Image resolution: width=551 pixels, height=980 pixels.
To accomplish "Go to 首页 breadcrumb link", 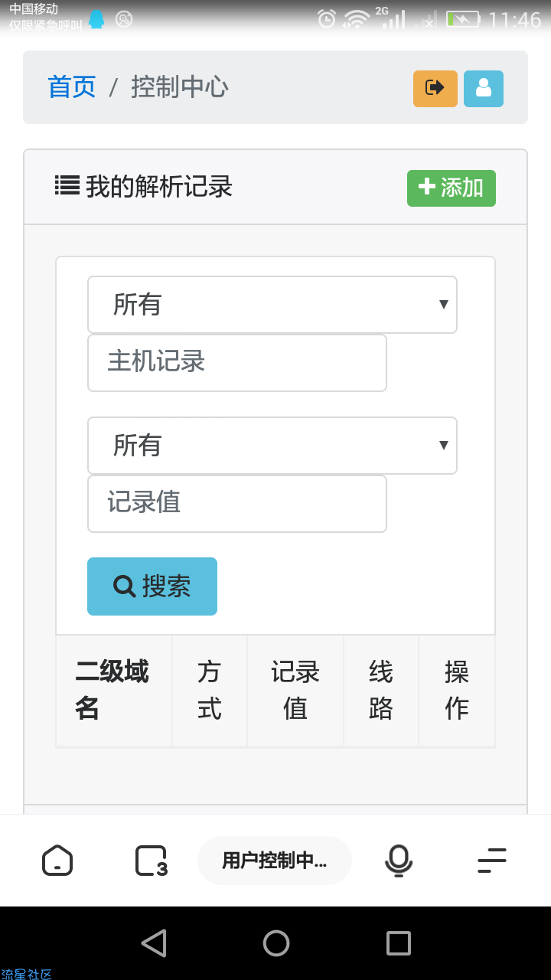I will (x=72, y=87).
